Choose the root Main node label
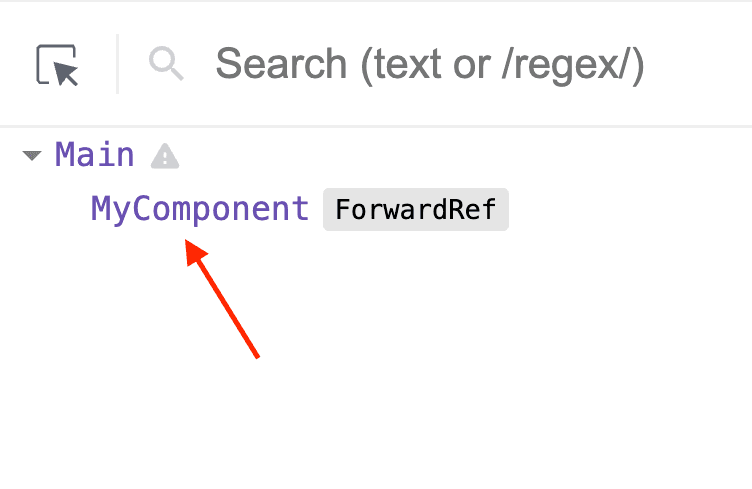The width and height of the screenshot is (752, 489). [94, 155]
